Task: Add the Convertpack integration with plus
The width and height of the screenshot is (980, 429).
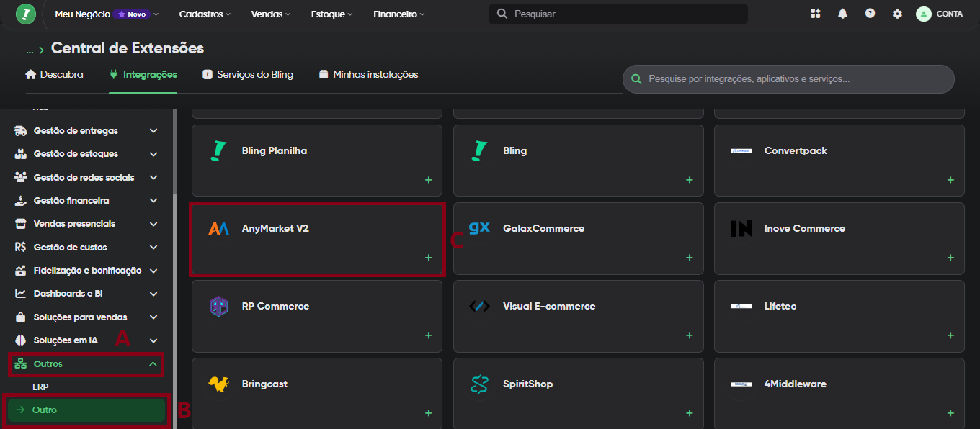Action: point(950,180)
